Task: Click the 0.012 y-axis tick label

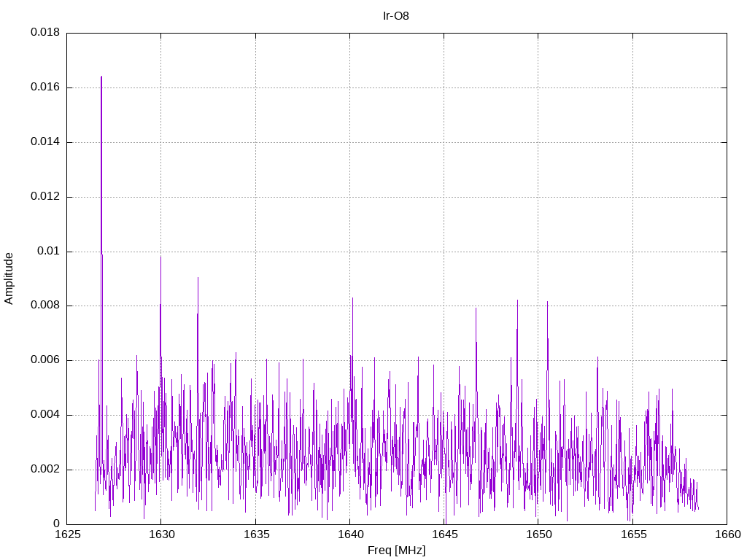Action: coord(45,197)
